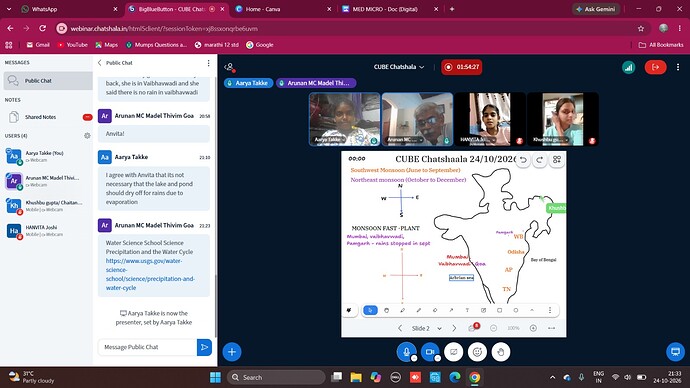Select the whiteboard eraser tool

pos(435,310)
